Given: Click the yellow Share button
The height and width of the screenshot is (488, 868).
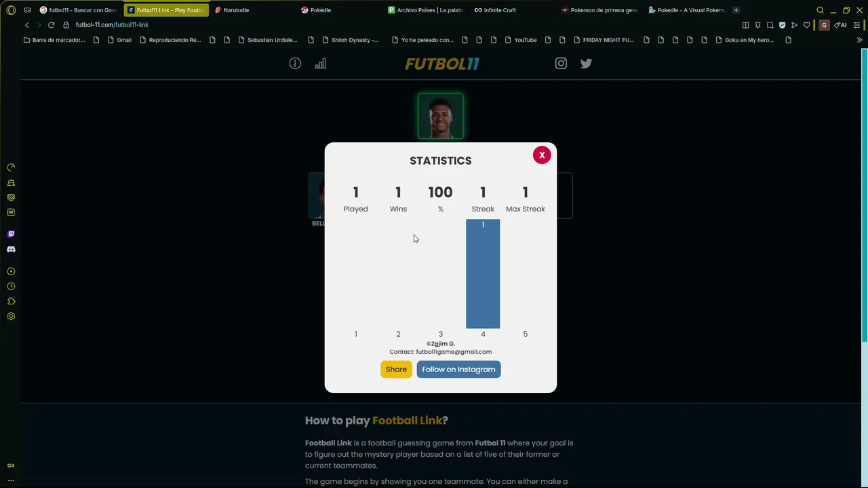Looking at the screenshot, I should tap(396, 369).
